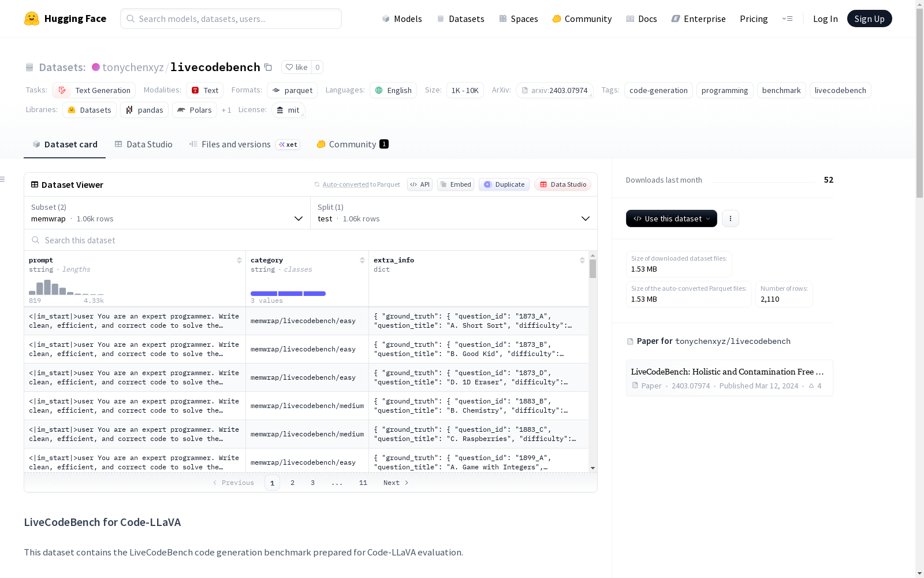Select the Datasets library tag

(x=90, y=110)
